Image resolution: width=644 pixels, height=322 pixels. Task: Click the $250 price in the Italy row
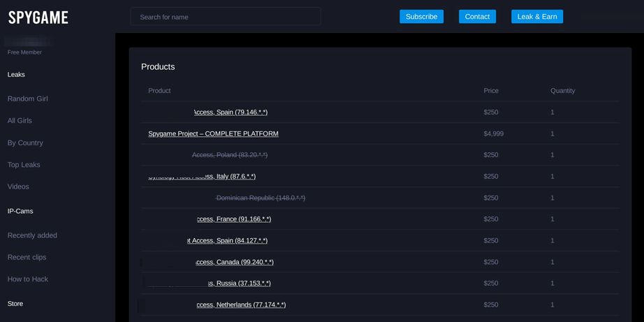pyautogui.click(x=491, y=176)
